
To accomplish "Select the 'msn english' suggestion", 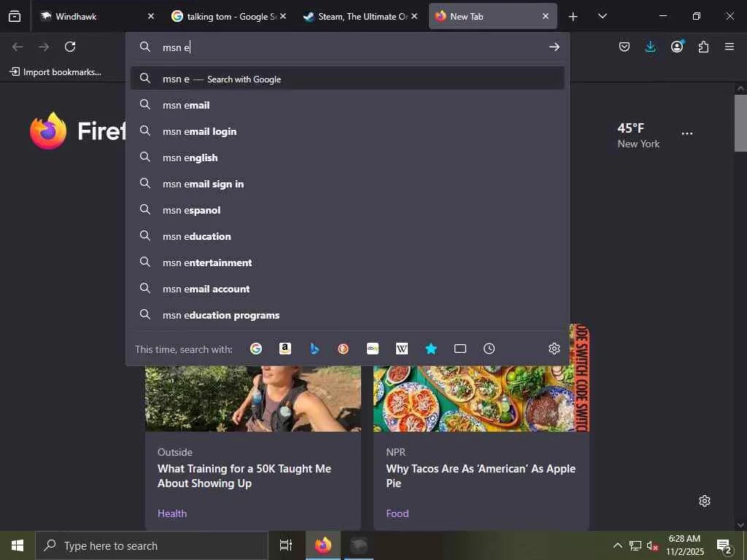I will [x=347, y=157].
